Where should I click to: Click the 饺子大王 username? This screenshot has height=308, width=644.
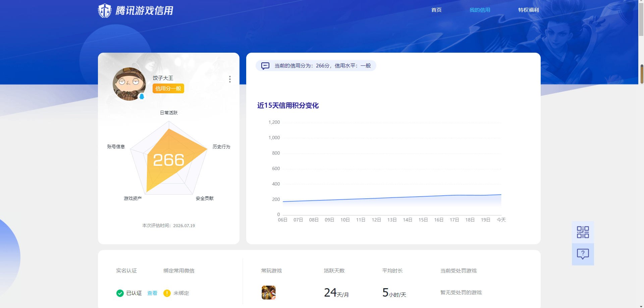[x=163, y=78]
